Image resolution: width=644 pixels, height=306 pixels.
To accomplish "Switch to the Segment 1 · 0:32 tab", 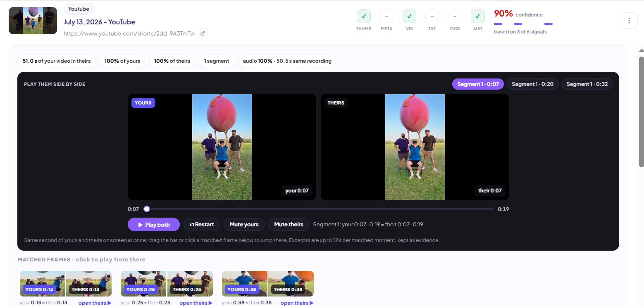I will 587,84.
